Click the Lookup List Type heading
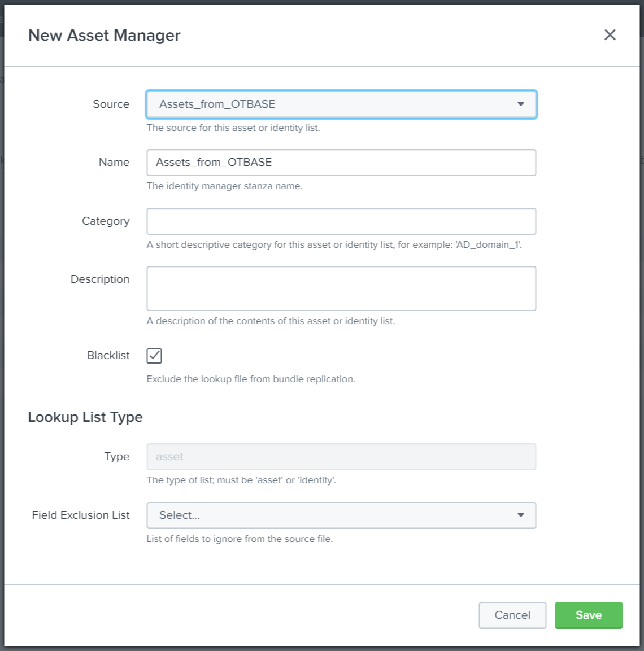This screenshot has height=651, width=644. [85, 417]
